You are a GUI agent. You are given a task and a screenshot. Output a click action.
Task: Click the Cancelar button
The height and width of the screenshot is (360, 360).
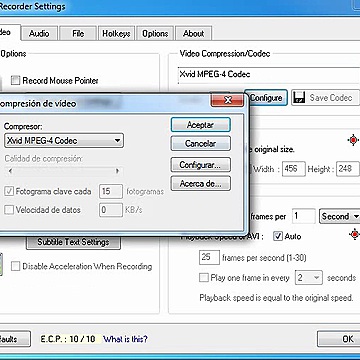200,144
